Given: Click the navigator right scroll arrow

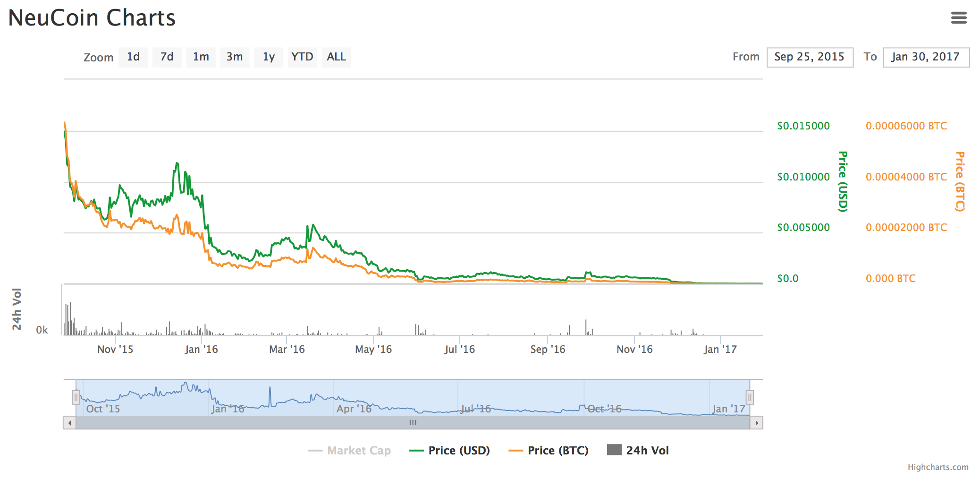Looking at the screenshot, I should 757,423.
